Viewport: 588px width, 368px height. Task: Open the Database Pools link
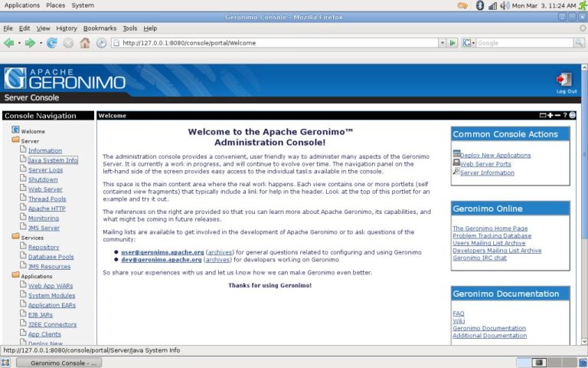(x=51, y=257)
